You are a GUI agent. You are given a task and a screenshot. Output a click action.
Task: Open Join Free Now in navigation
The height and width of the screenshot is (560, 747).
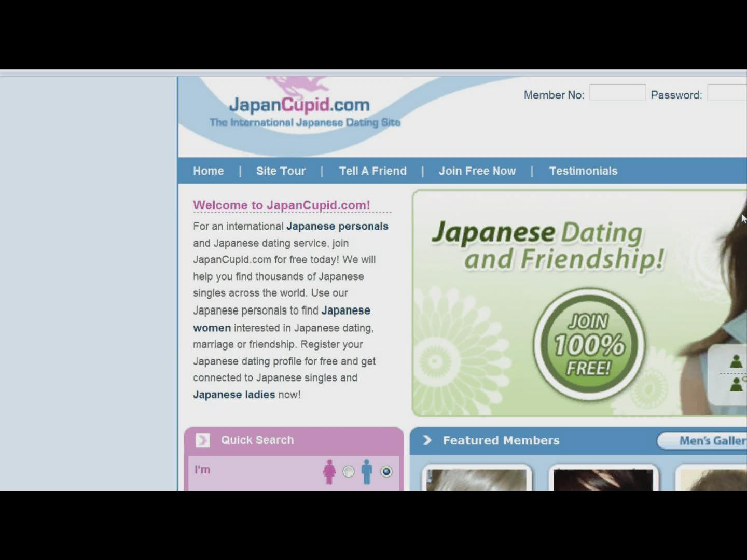477,171
